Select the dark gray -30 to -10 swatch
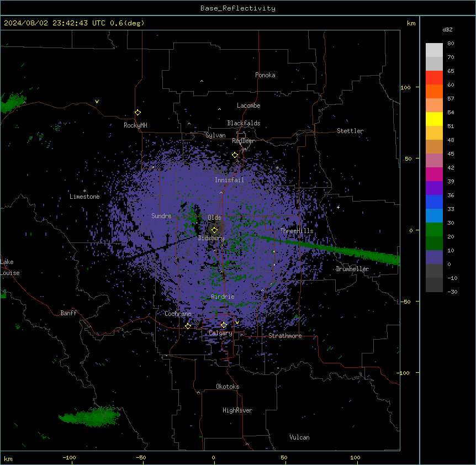This screenshot has width=476, height=465. (x=434, y=285)
